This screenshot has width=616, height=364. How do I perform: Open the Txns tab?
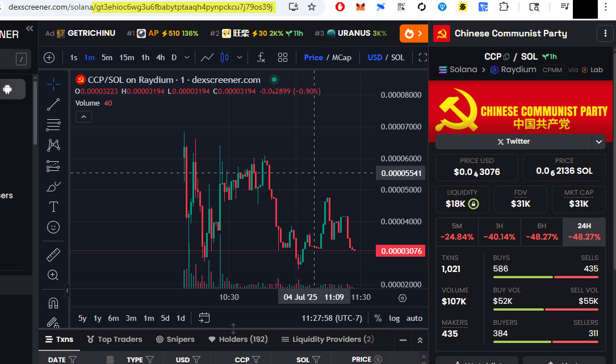pos(59,339)
